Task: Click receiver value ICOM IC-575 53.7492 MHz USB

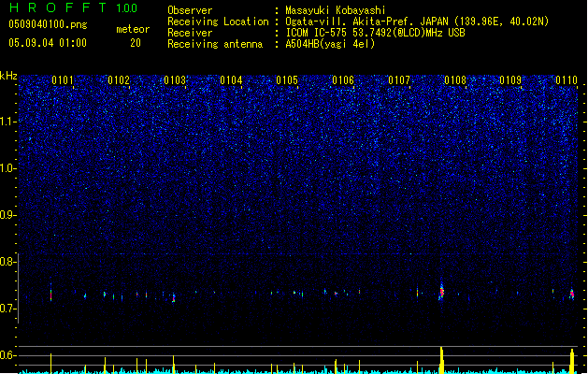Action: 375,33
